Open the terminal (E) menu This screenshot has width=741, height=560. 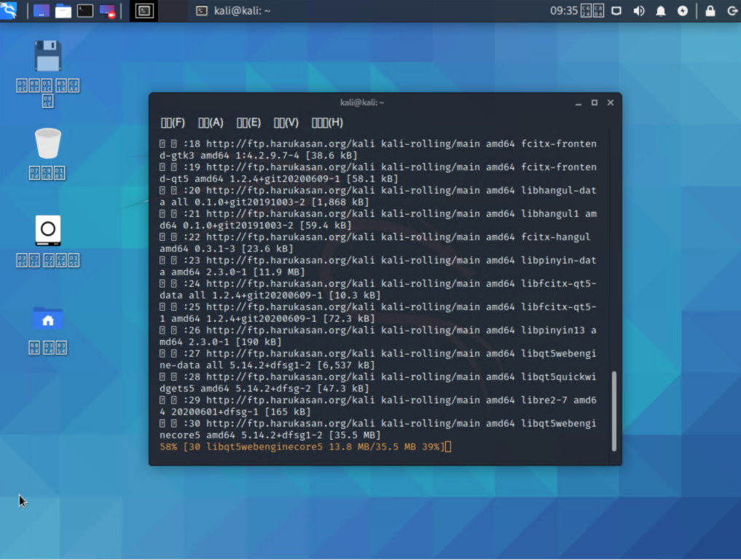coord(248,123)
